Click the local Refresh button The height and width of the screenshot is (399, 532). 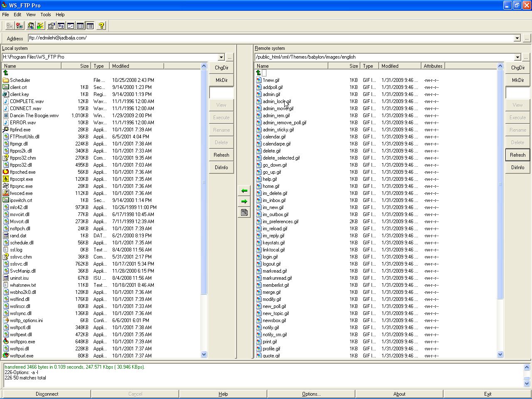pyautogui.click(x=222, y=155)
